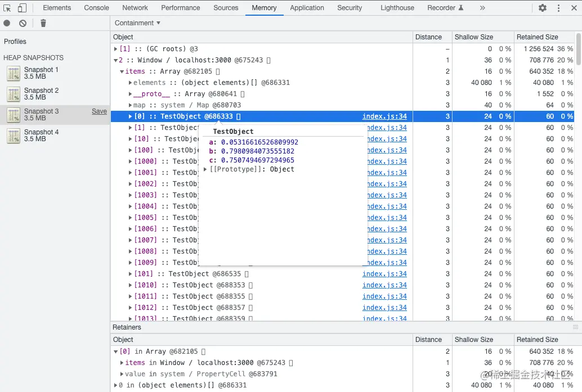Click the HEAP SNAPSHOTS section heading
Screen dimensions: 582x392
pyautogui.click(x=33, y=58)
